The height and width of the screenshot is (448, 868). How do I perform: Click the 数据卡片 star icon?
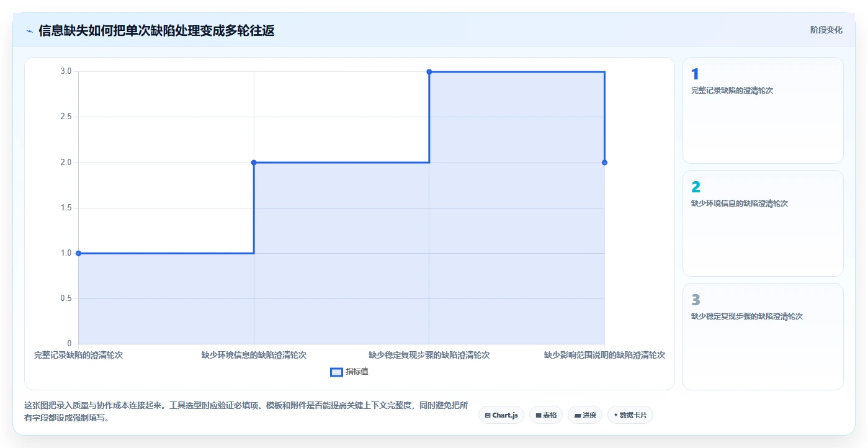point(616,415)
